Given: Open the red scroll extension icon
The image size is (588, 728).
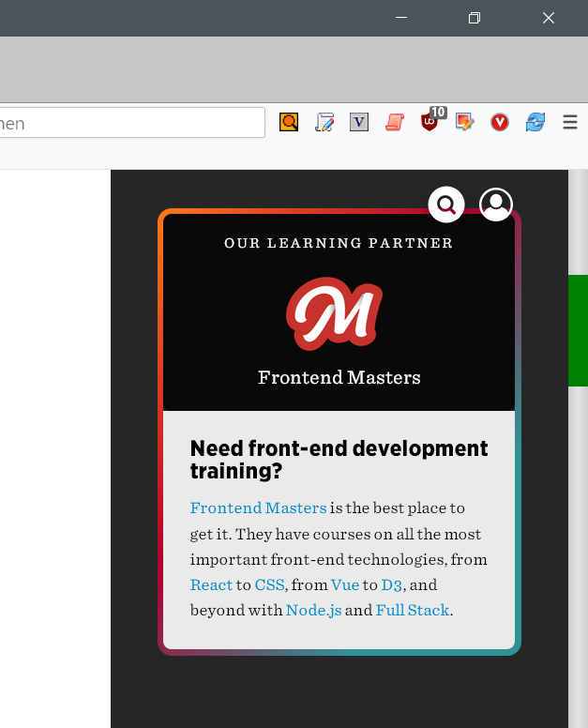Looking at the screenshot, I should (395, 122).
